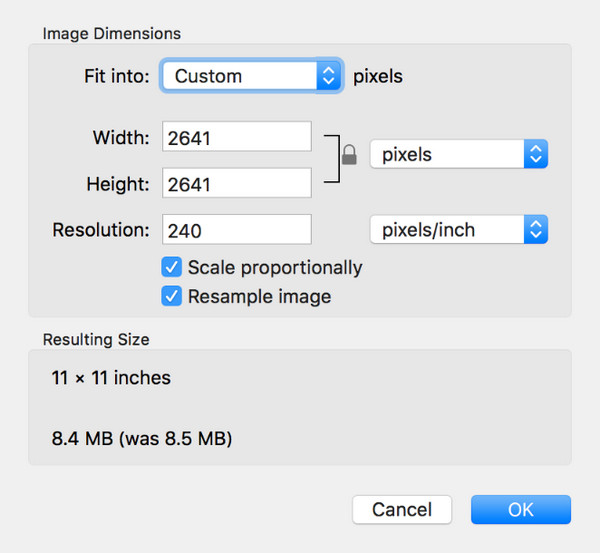Click the blue arrows on the pixels unit popup
This screenshot has width=600, height=553.
pyautogui.click(x=536, y=155)
